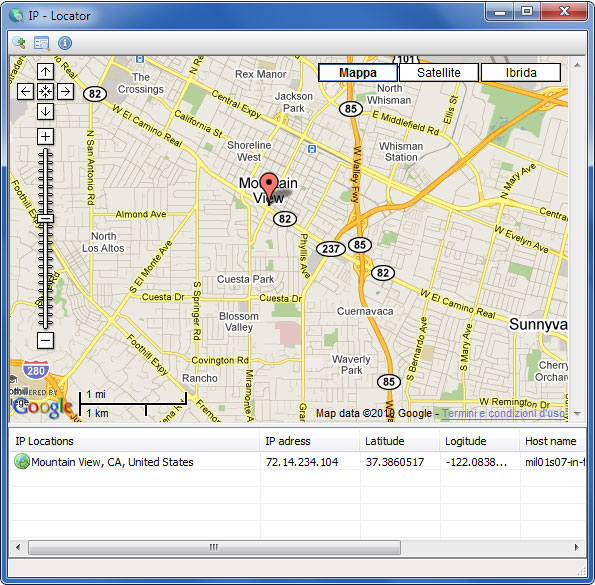Click the map pane's scroll down arrow

tap(577, 414)
